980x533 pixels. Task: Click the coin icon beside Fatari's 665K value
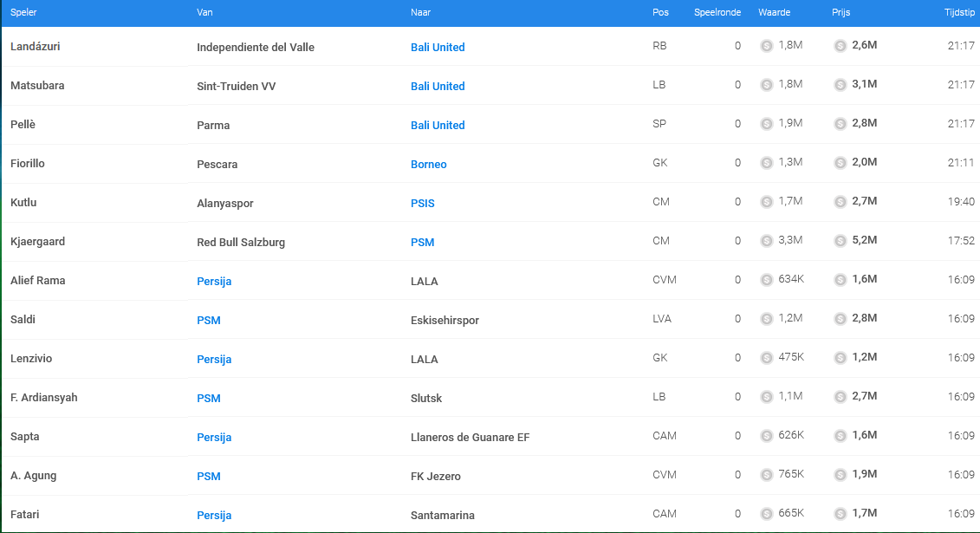[x=766, y=514]
